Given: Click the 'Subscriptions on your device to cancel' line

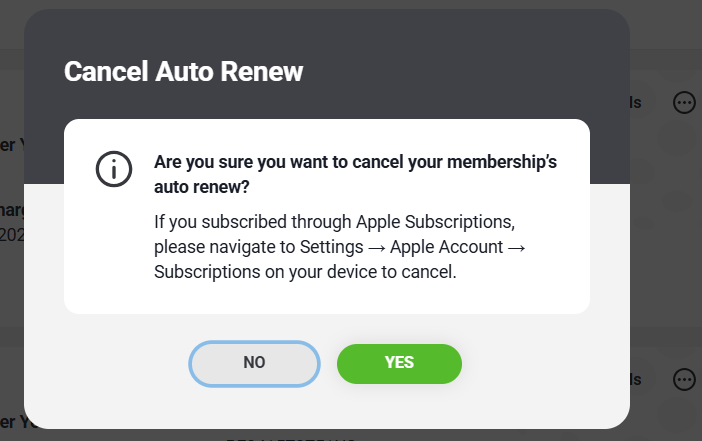Looking at the screenshot, I should click(305, 272).
